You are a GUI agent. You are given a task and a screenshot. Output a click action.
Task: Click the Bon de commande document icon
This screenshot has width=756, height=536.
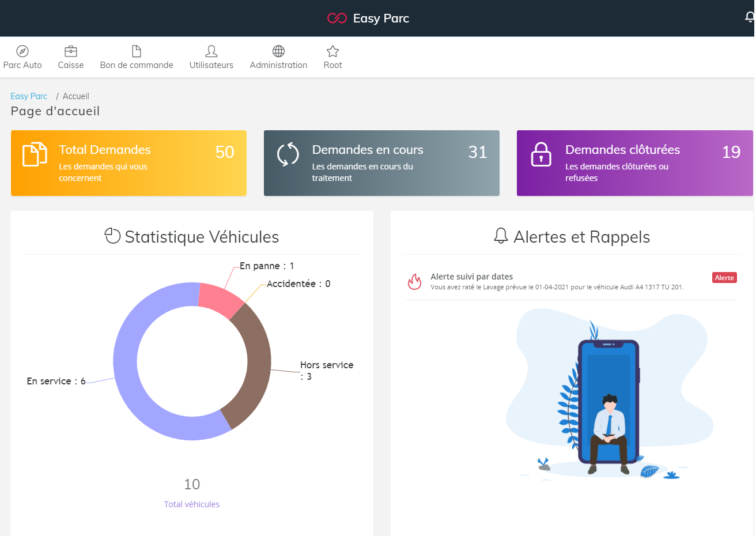click(137, 51)
